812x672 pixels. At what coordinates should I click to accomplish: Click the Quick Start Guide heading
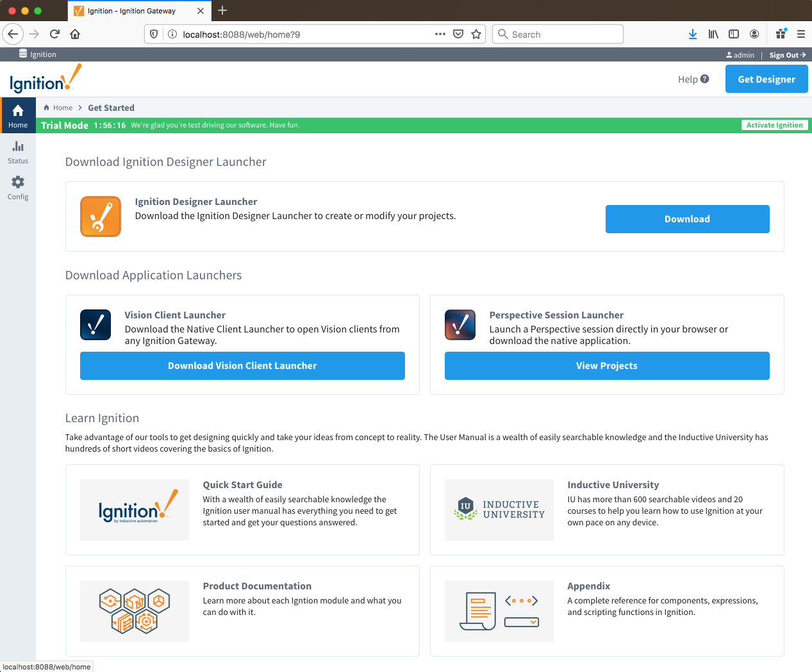(x=242, y=485)
